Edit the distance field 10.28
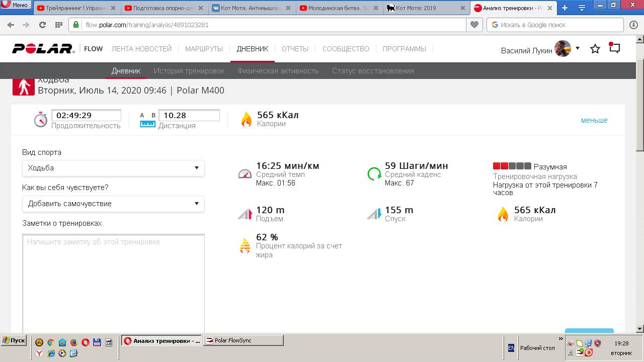The height and width of the screenshot is (362, 644). [189, 115]
